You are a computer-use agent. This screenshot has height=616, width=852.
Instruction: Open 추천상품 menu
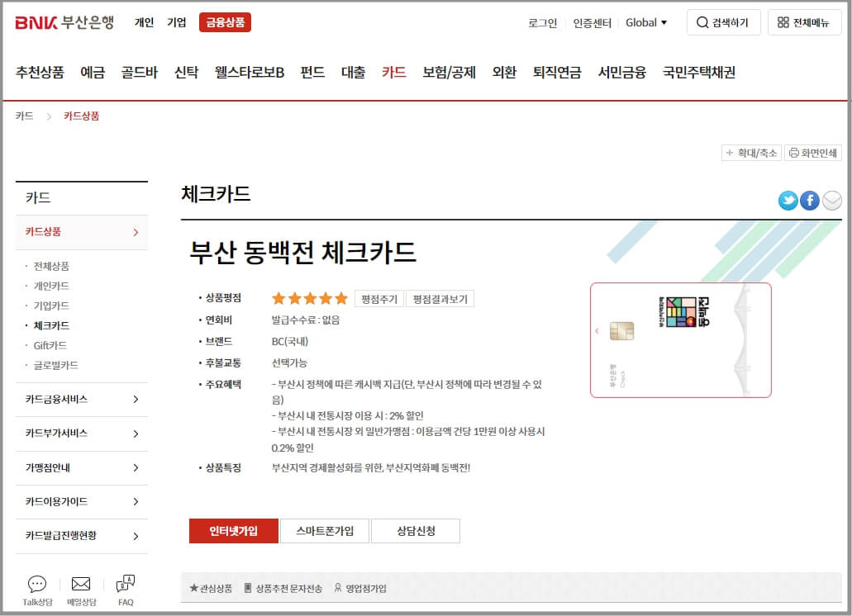pyautogui.click(x=40, y=72)
